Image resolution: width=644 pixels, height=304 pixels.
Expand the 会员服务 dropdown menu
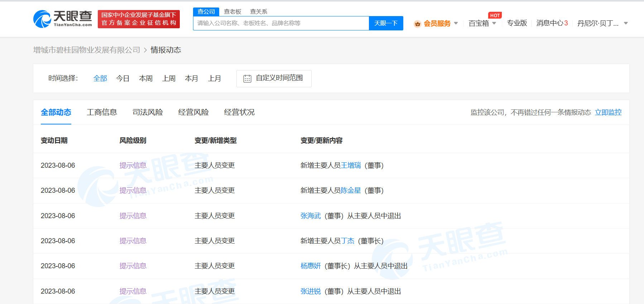[x=456, y=23]
